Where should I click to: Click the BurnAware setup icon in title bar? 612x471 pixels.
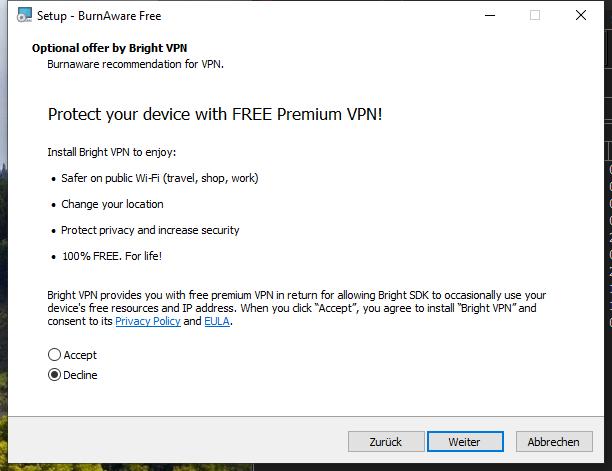pyautogui.click(x=24, y=15)
